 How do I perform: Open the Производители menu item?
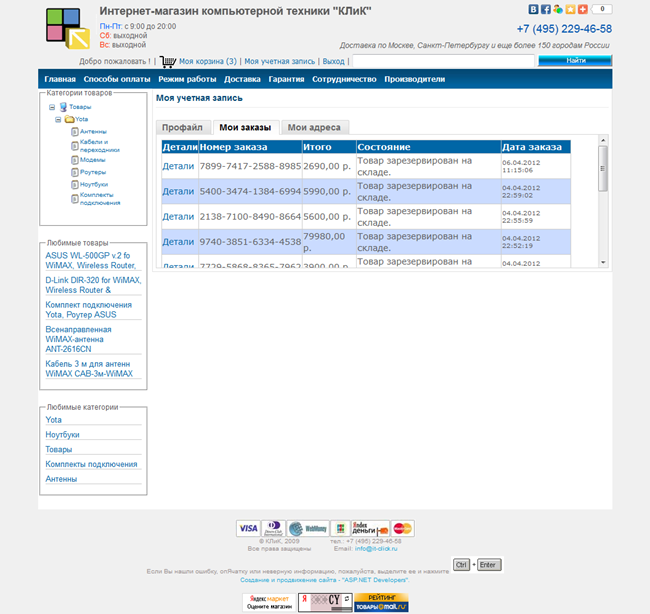[x=415, y=79]
